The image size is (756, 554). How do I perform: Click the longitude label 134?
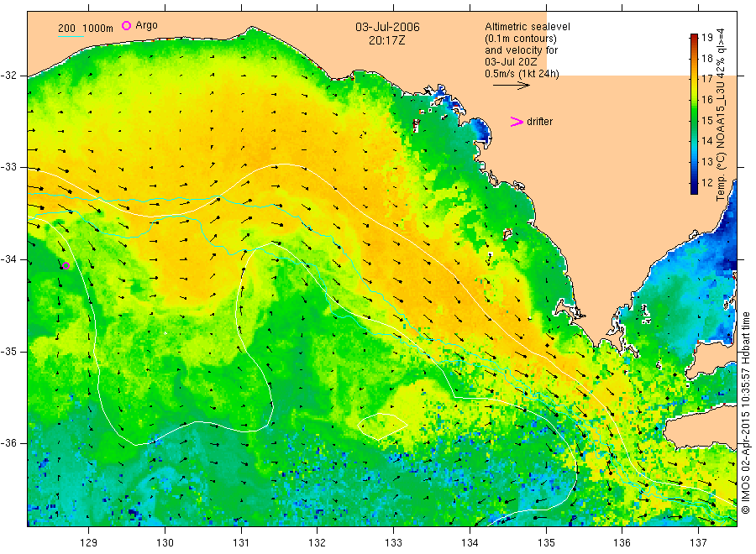[x=470, y=543]
